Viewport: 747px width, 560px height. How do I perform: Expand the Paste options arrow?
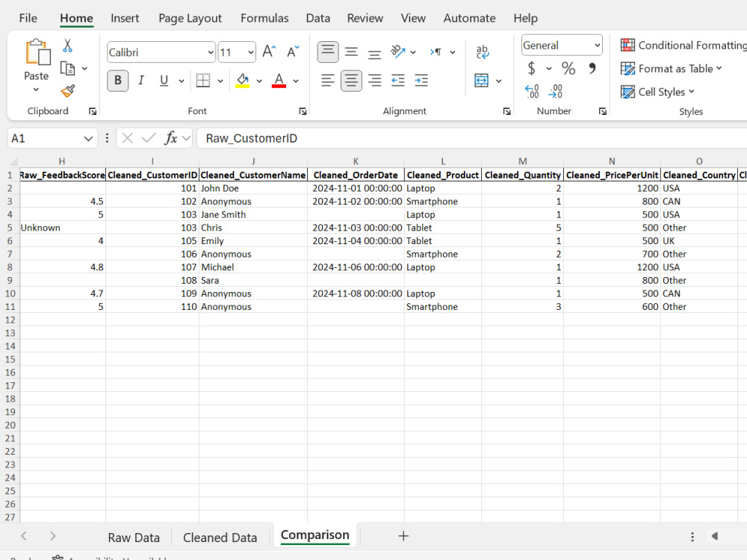coord(36,90)
